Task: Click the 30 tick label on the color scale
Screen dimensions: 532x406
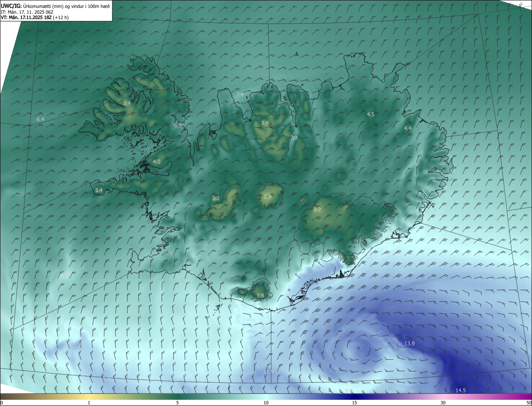Action: click(443, 403)
